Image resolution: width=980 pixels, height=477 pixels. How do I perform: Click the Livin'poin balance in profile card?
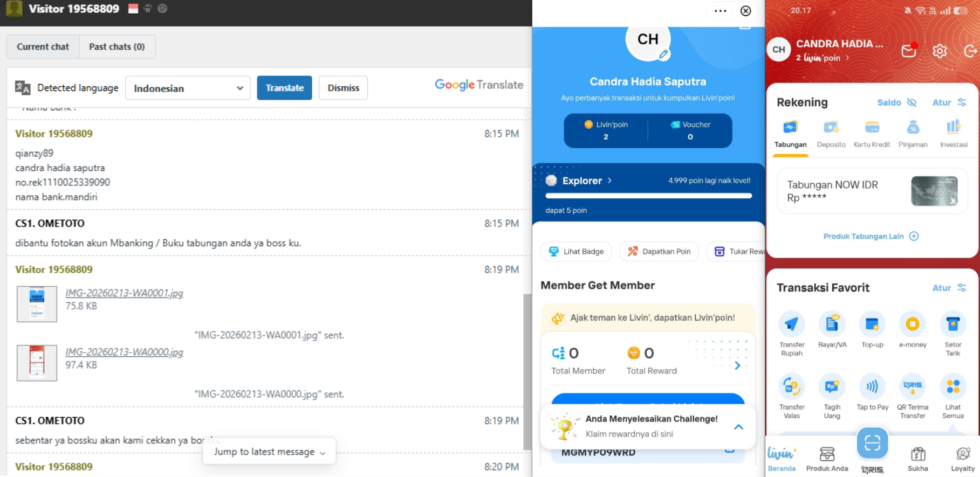pyautogui.click(x=606, y=130)
